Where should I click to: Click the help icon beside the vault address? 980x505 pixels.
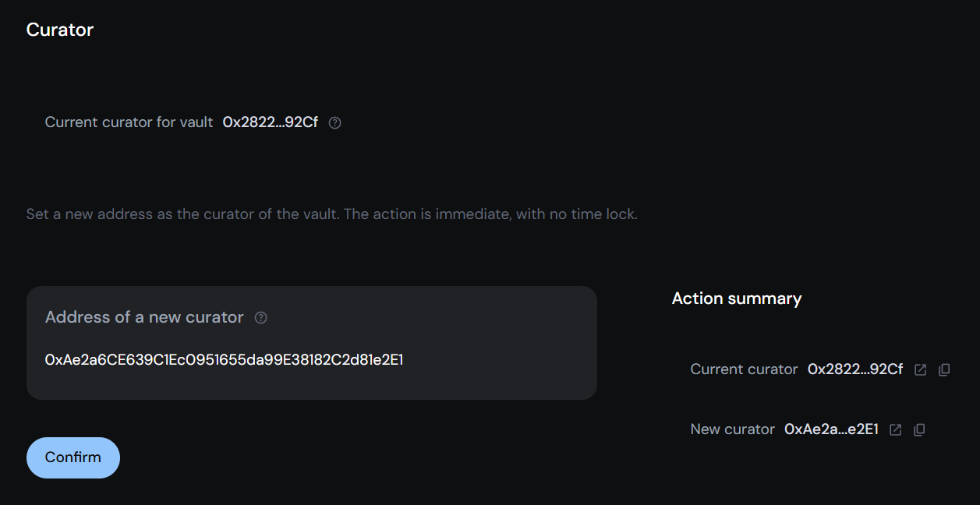334,122
